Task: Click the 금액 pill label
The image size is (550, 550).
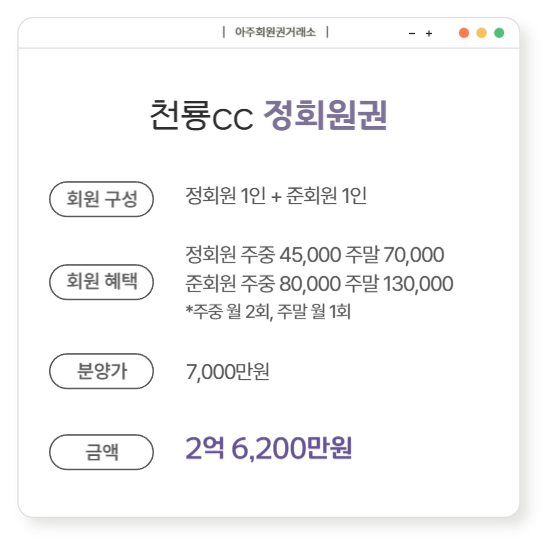Action: point(101,452)
